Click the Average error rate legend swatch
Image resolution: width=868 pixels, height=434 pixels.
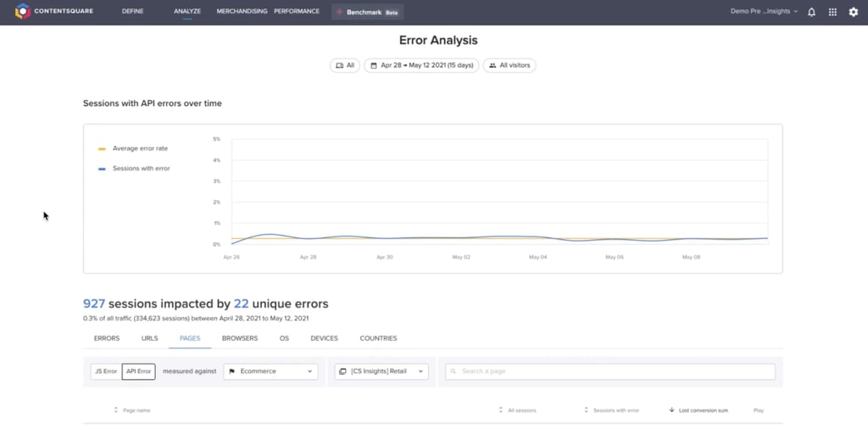(x=102, y=148)
